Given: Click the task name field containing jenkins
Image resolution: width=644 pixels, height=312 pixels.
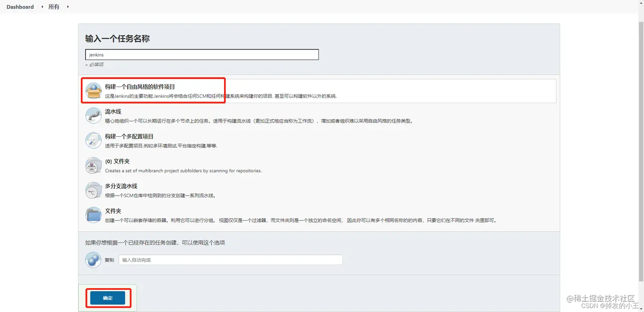Looking at the screenshot, I should pyautogui.click(x=202, y=55).
